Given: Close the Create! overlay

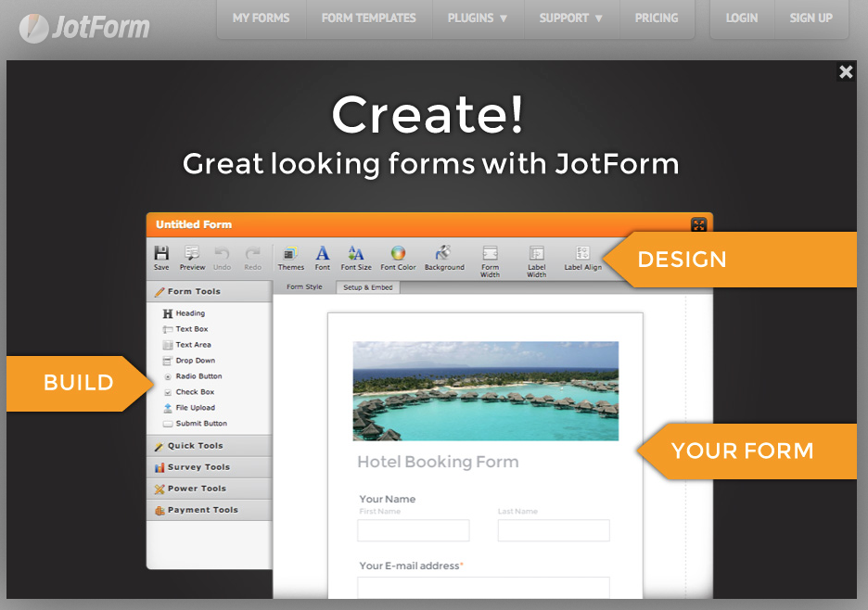Looking at the screenshot, I should [846, 72].
